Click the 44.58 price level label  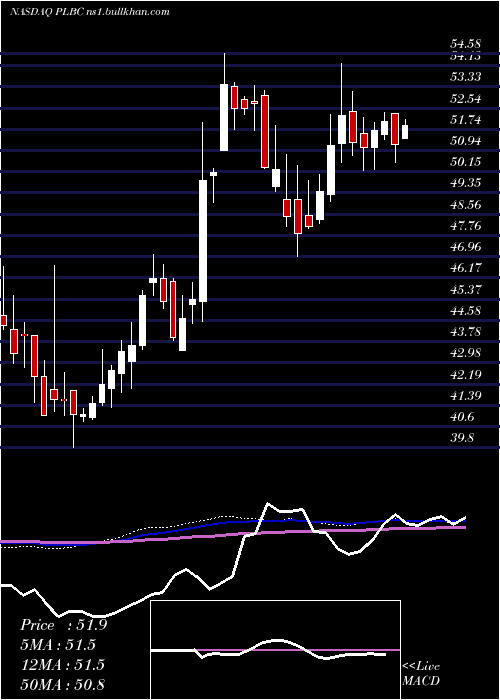tap(466, 311)
